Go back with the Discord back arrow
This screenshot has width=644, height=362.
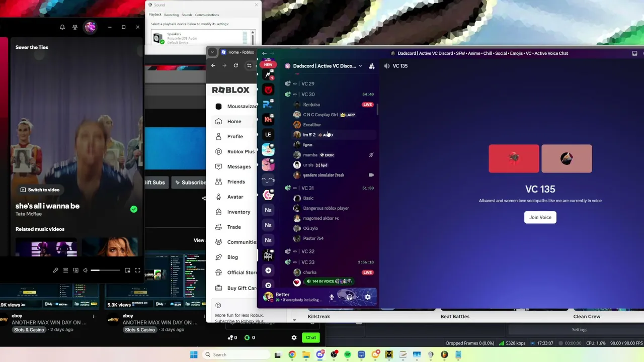pyautogui.click(x=264, y=53)
